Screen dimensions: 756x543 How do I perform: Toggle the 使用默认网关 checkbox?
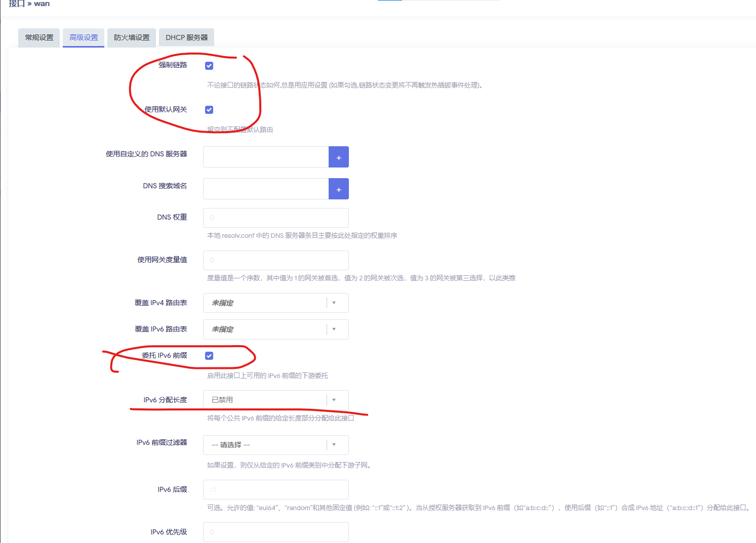[209, 110]
